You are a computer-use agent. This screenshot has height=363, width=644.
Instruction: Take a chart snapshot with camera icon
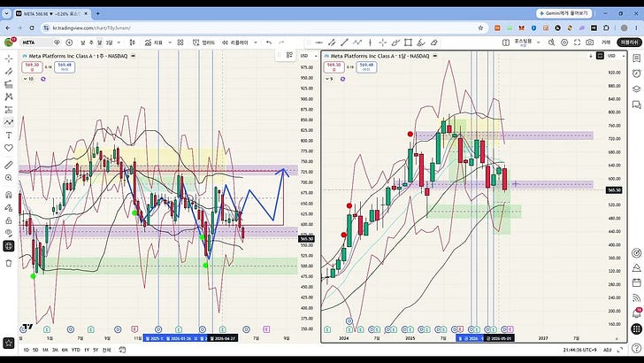[590, 42]
